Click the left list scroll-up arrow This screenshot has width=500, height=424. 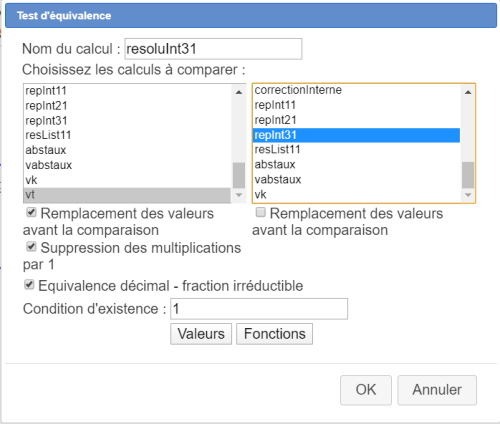pyautogui.click(x=239, y=92)
